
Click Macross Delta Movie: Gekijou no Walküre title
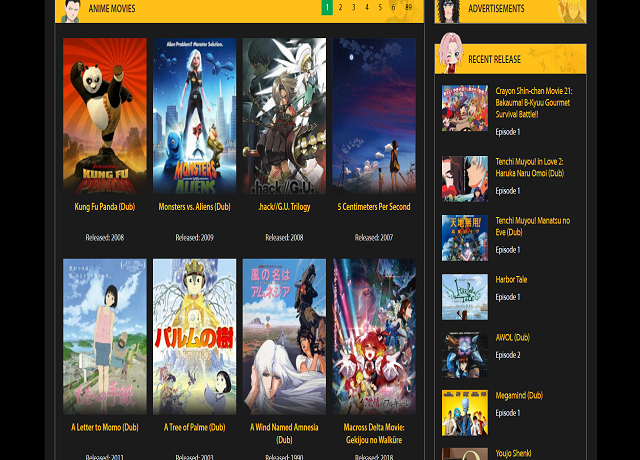[374, 433]
